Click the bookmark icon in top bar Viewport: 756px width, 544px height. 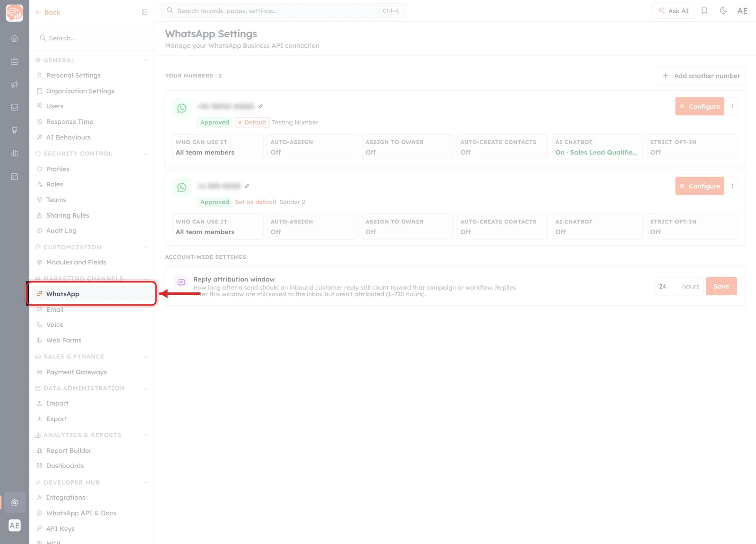tap(704, 10)
